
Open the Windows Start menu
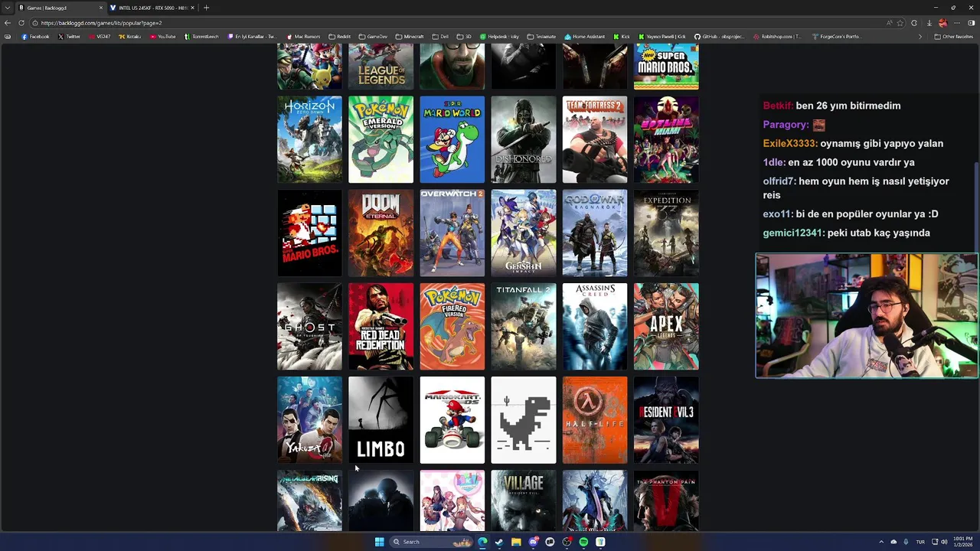tap(379, 542)
